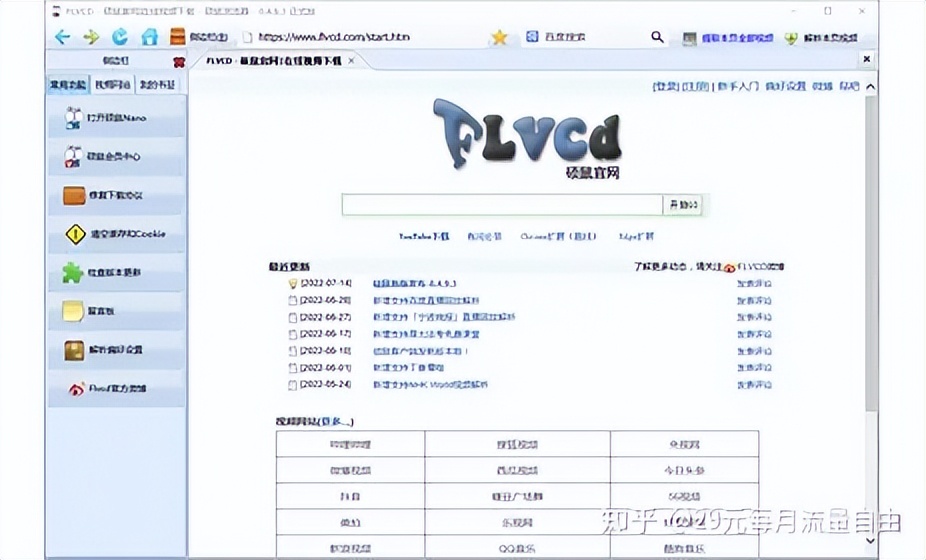This screenshot has height=560, width=926.
Task: Click the green parse-page-video toolbar icon
Action: tap(791, 38)
